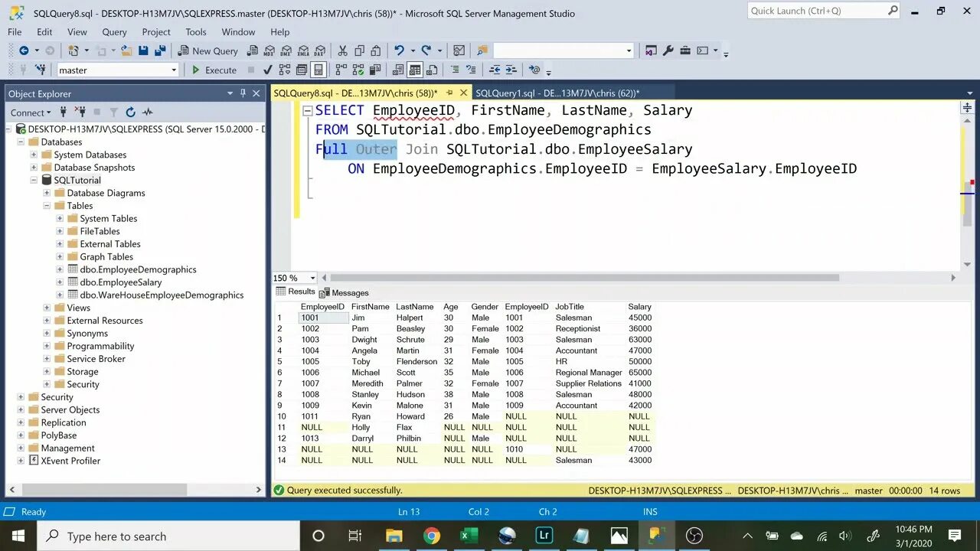Expand the Server Objects node
The image size is (980, 551).
(21, 409)
